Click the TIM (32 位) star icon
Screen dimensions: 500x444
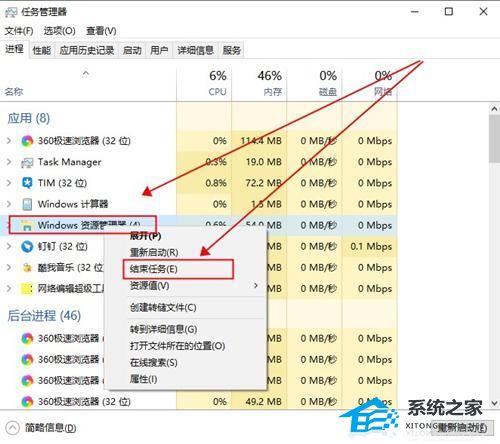[27, 183]
